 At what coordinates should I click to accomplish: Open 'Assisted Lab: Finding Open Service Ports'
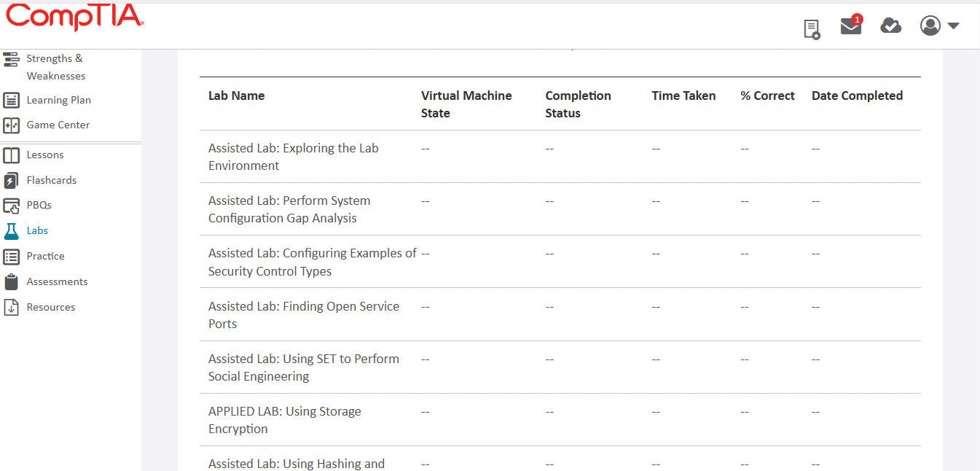[x=303, y=314]
